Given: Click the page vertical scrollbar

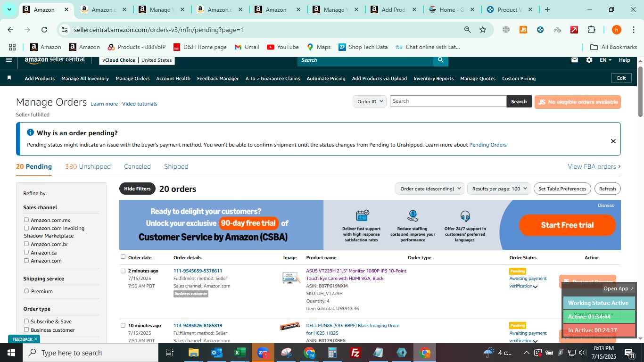Looking at the screenshot, I should pos(640,91).
